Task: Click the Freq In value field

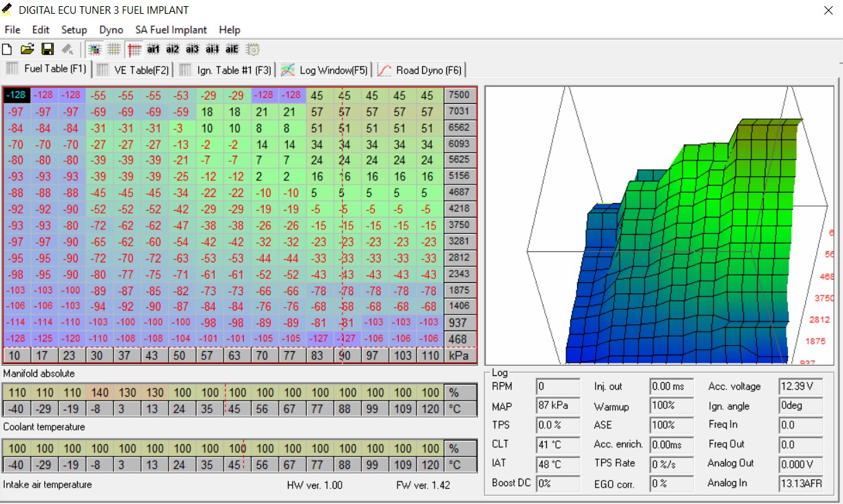Action: click(x=801, y=425)
